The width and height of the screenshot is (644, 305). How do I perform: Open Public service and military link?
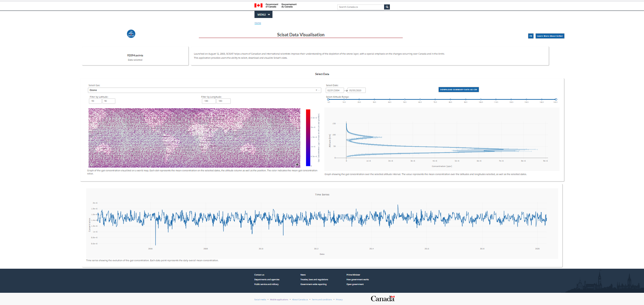tap(266, 284)
